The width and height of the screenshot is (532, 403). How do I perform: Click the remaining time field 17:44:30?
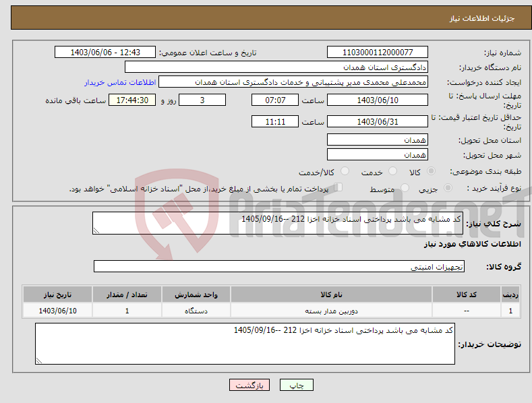coord(132,100)
